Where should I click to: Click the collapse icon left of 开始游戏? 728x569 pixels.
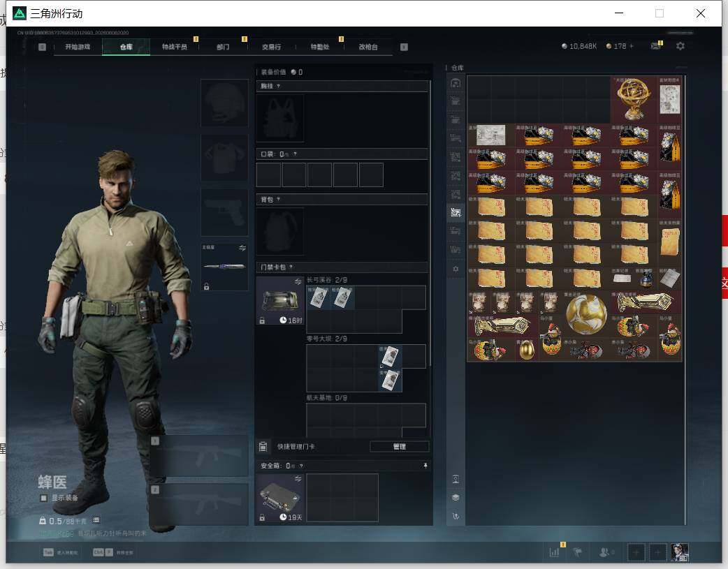click(x=42, y=47)
